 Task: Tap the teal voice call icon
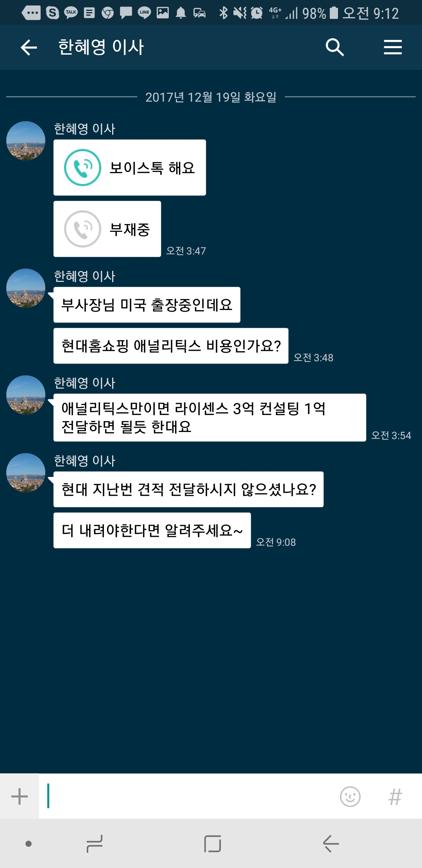coord(82,168)
